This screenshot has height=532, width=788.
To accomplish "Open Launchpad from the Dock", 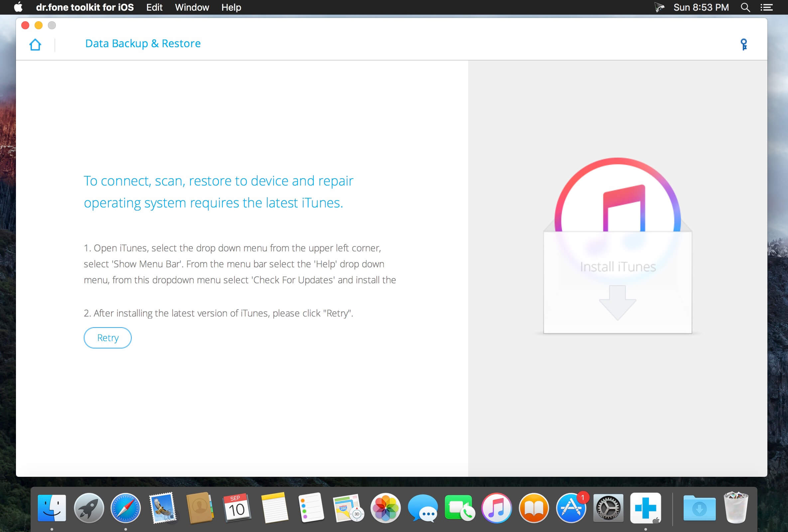I will coord(89,508).
